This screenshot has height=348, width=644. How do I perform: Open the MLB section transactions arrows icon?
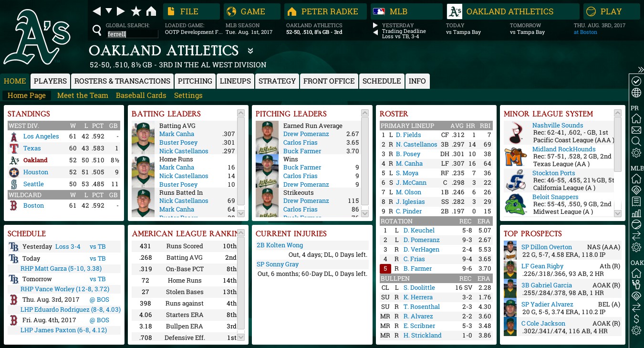636,236
